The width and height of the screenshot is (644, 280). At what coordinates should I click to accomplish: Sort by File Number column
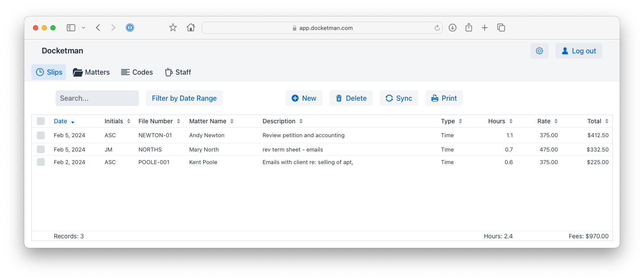coord(159,121)
